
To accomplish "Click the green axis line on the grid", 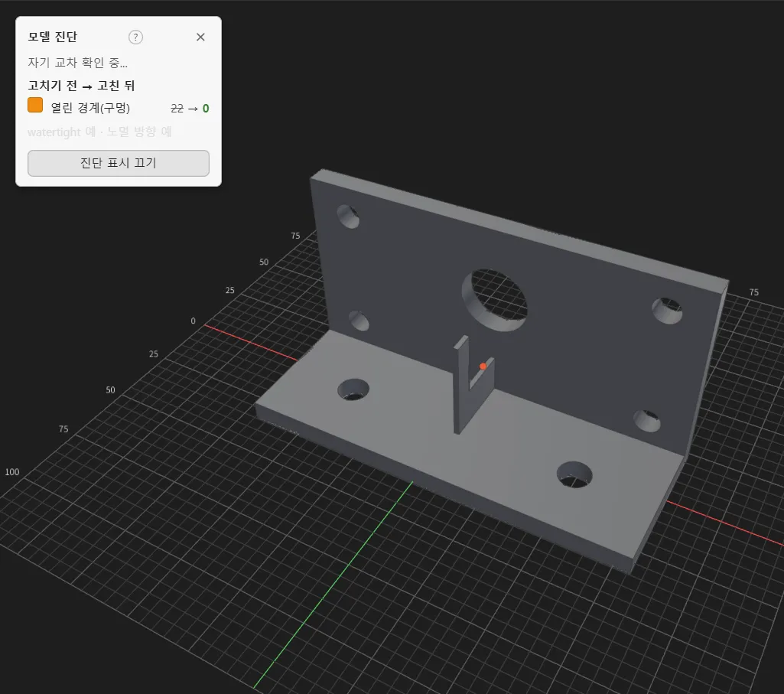I will point(334,583).
